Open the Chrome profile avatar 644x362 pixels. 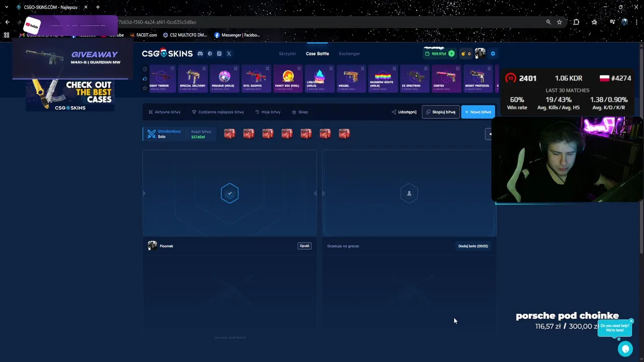(x=624, y=22)
